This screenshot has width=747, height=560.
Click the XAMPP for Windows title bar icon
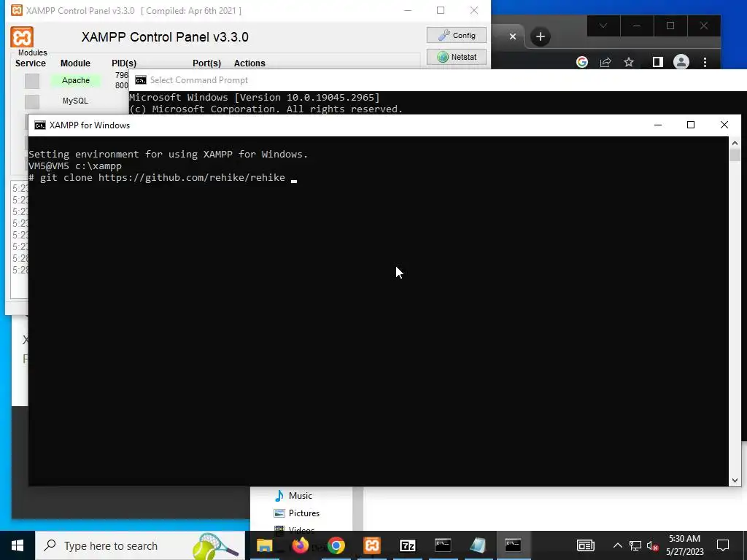tap(40, 125)
